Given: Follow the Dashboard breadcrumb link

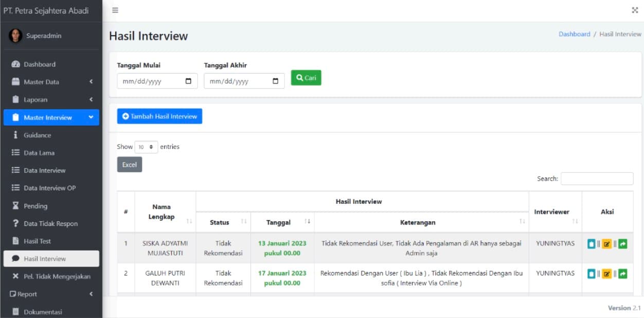Looking at the screenshot, I should 575,34.
